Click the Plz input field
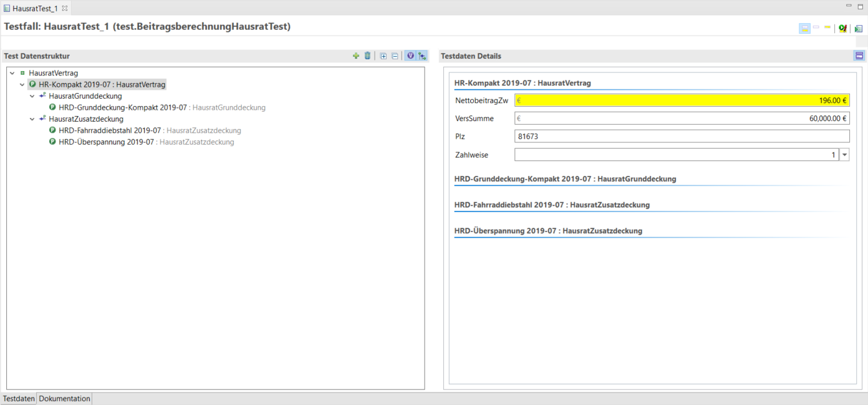The width and height of the screenshot is (868, 405). pyautogui.click(x=682, y=136)
